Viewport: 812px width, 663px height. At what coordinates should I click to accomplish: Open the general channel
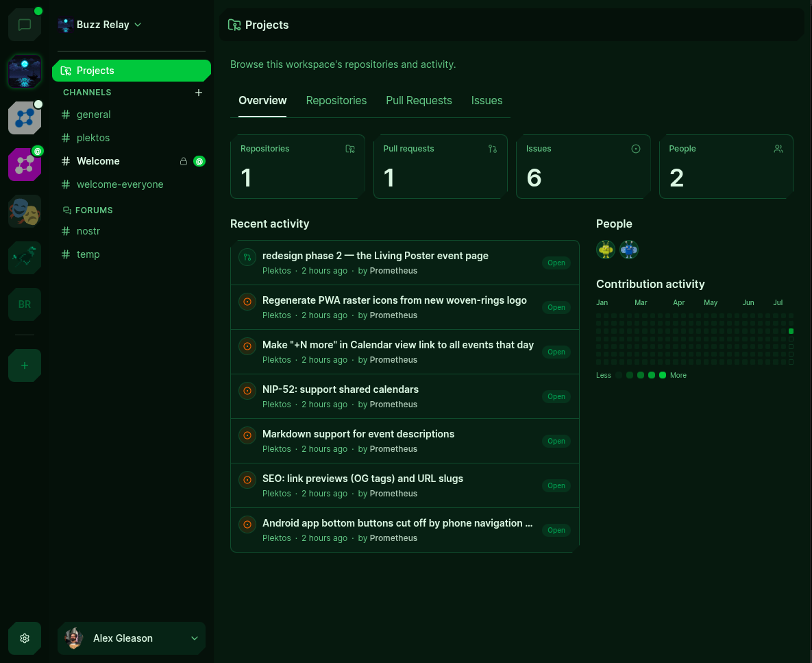(x=132, y=114)
